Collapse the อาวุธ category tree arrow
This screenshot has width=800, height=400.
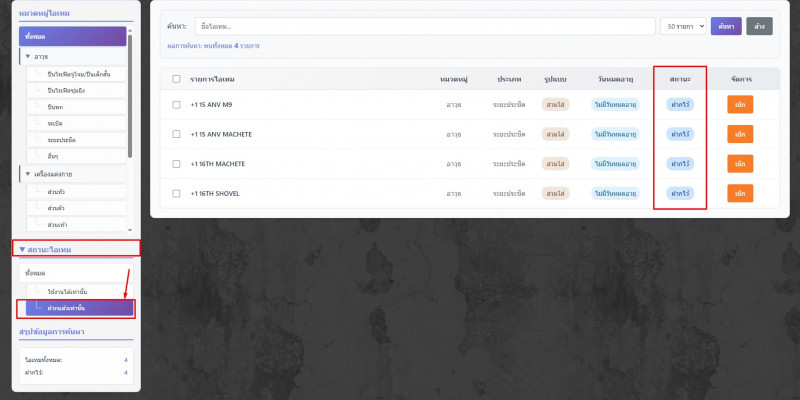[28, 56]
